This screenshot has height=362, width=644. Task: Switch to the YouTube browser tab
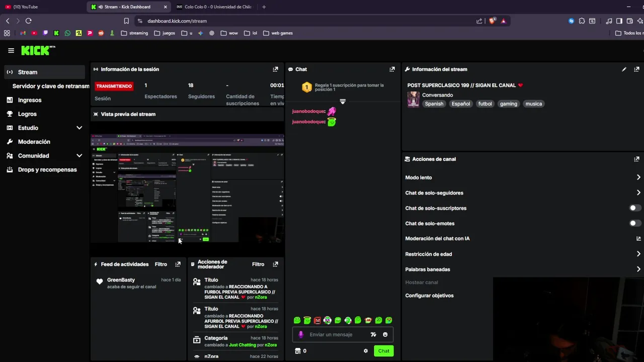tap(42, 7)
